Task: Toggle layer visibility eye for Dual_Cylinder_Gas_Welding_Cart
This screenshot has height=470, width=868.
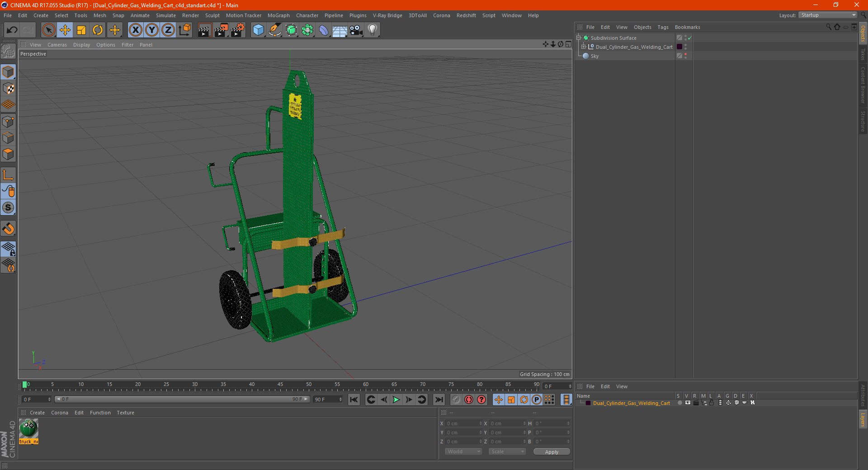Action: 688,403
